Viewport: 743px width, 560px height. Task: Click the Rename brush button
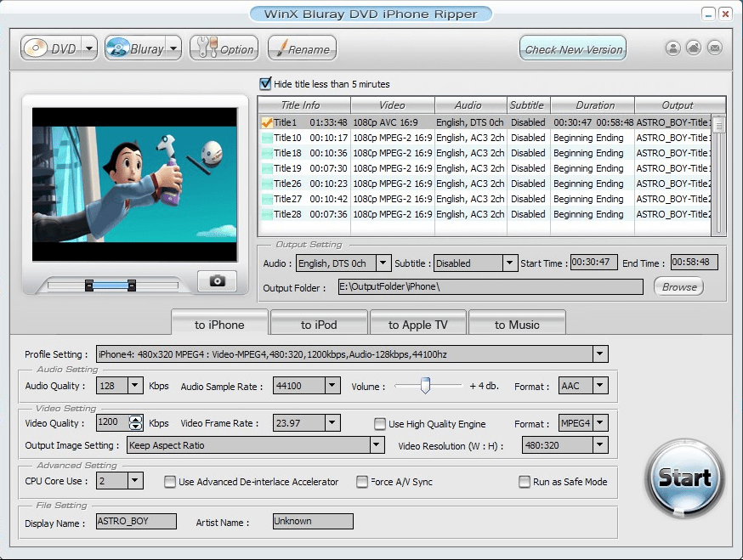(x=301, y=49)
